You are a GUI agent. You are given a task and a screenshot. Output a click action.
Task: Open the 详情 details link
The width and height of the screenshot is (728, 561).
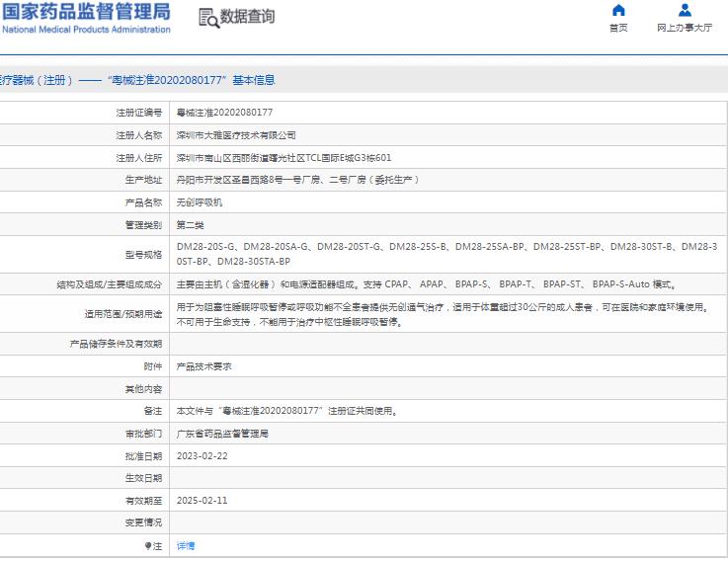(186, 545)
